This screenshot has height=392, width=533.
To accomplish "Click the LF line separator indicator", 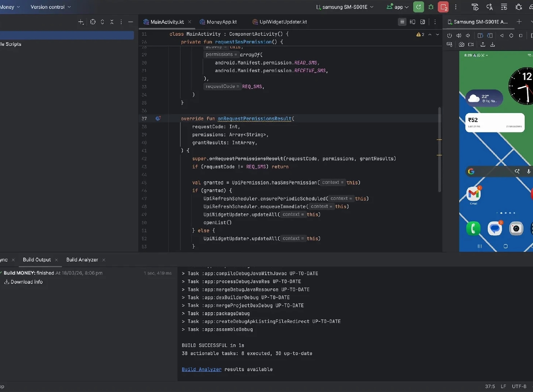I will click(503, 386).
